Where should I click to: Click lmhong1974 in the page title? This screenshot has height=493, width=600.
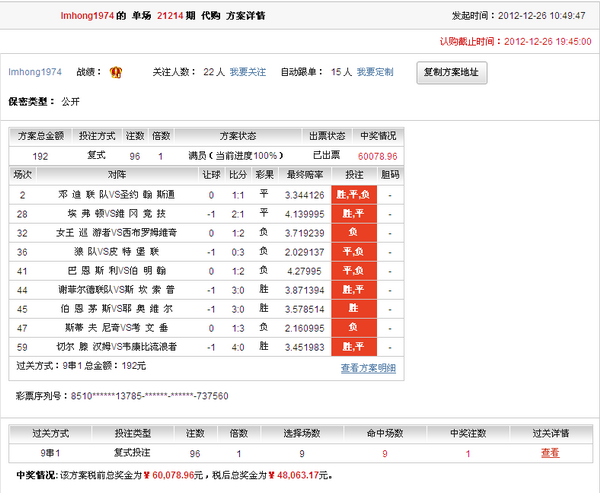(35, 17)
